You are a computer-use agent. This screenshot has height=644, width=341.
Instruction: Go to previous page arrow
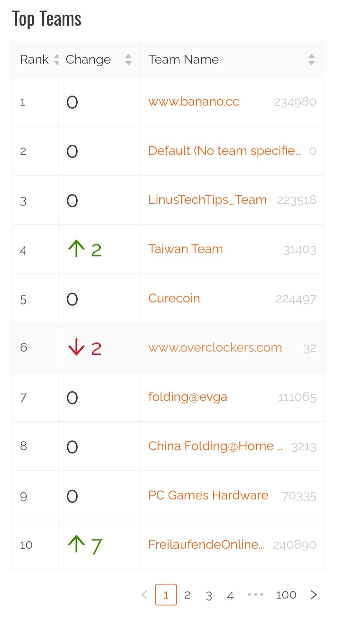point(145,595)
